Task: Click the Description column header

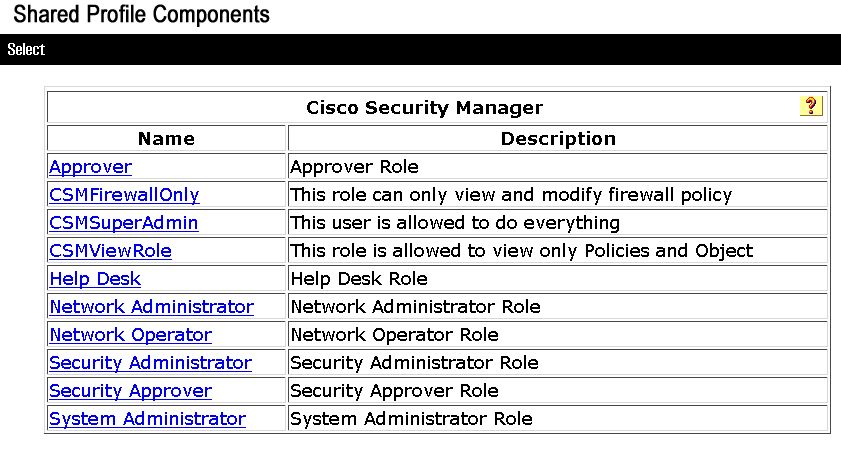Action: tap(558, 138)
